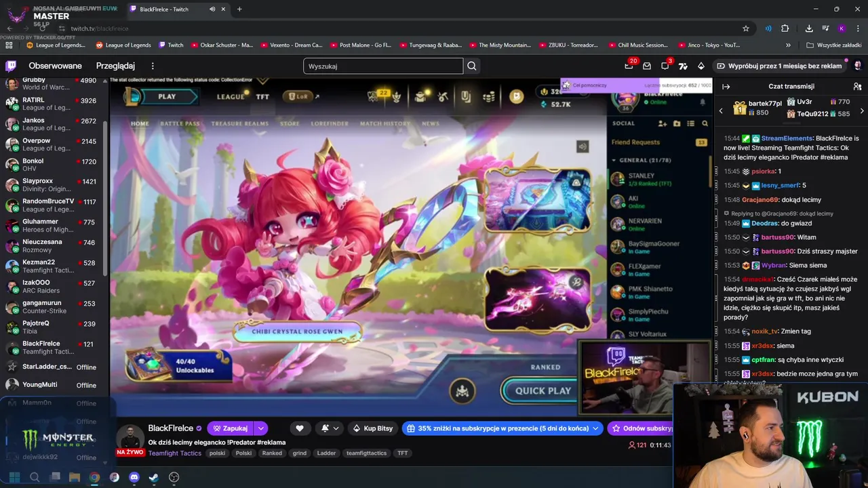868x488 pixels.
Task: Click the Odnów subskrypcję button
Action: (x=641, y=428)
